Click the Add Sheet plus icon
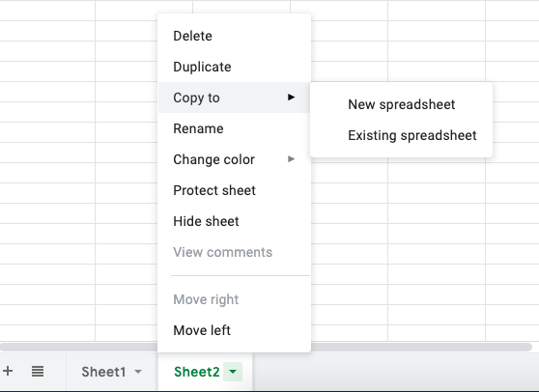The width and height of the screenshot is (539, 392). (8, 371)
